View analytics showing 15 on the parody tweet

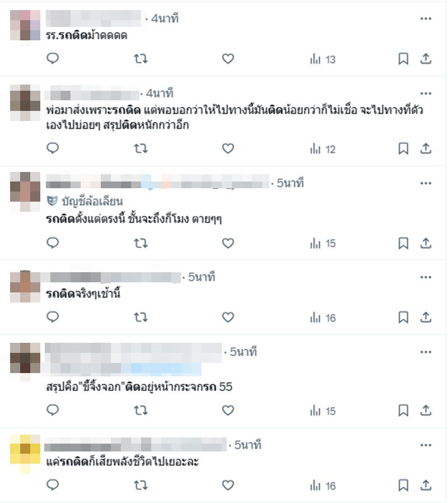click(323, 244)
